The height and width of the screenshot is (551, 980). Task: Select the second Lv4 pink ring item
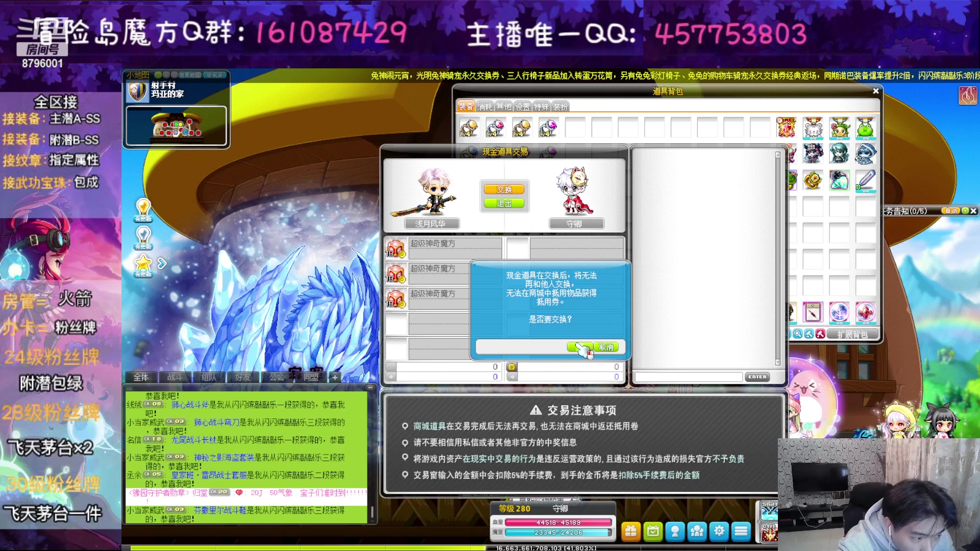495,128
